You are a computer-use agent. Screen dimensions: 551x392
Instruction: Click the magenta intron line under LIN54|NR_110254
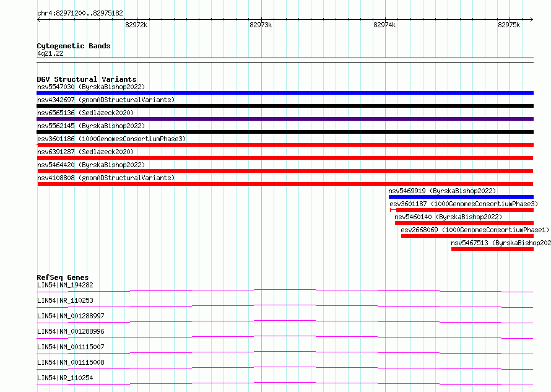pyautogui.click(x=285, y=383)
